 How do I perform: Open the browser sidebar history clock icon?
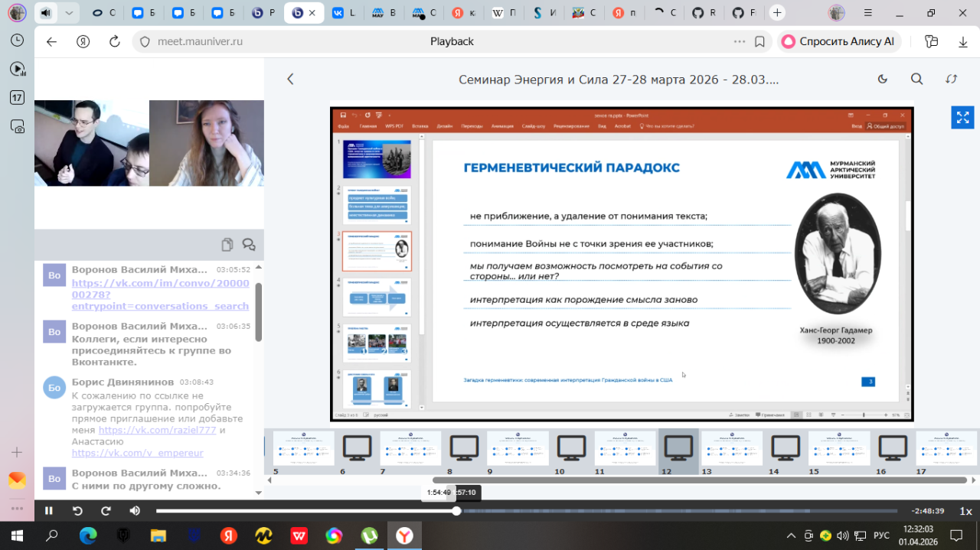pyautogui.click(x=17, y=41)
